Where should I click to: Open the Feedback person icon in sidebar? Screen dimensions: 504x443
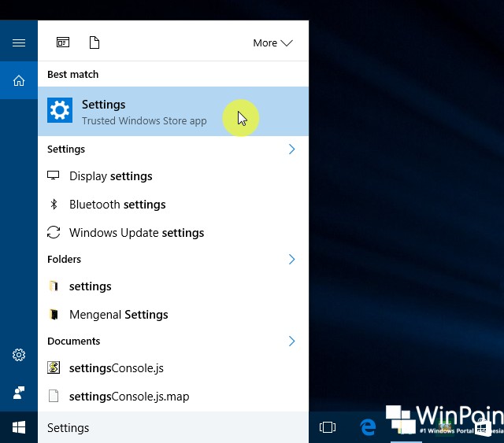click(19, 392)
